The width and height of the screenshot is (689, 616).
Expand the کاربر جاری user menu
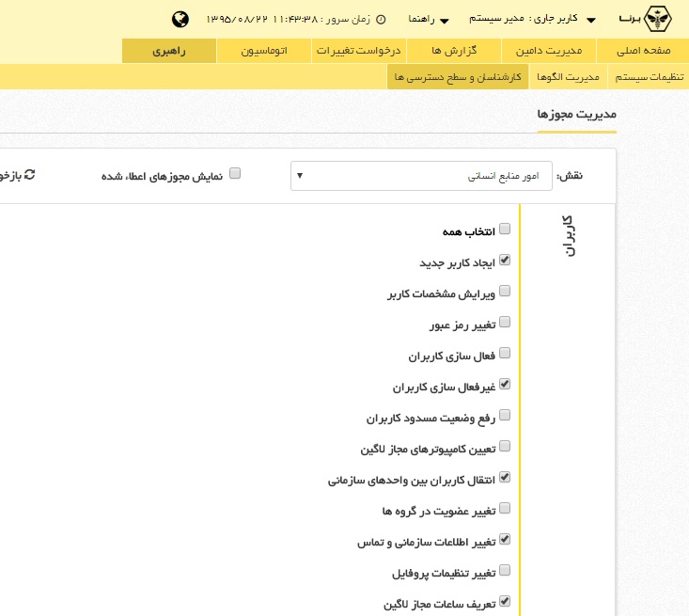[590, 20]
